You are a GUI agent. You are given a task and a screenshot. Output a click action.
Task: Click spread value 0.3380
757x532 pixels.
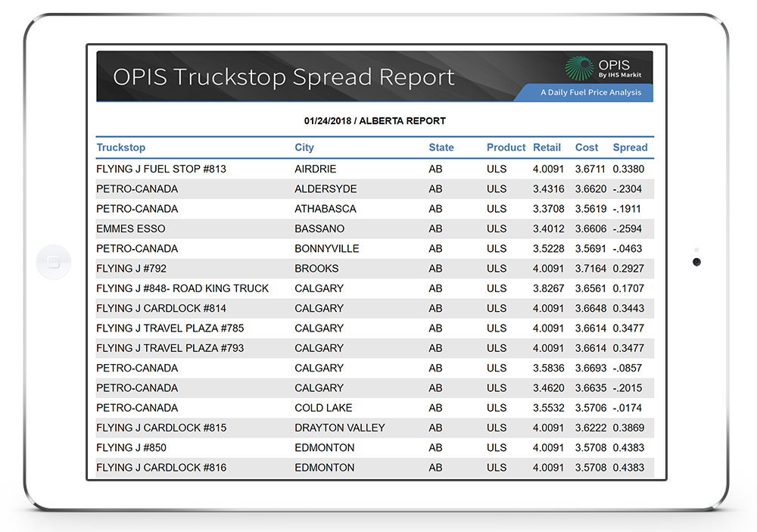pos(628,169)
